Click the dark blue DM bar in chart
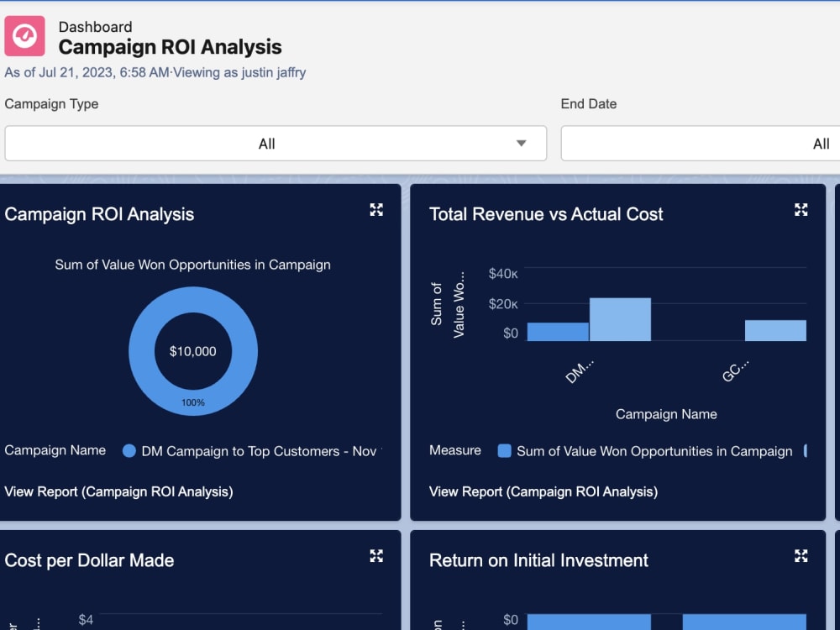The height and width of the screenshot is (630, 840). [x=558, y=332]
